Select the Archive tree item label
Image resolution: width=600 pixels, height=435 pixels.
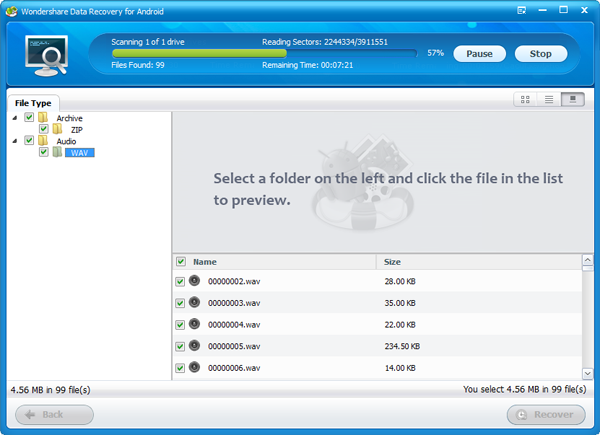pos(70,118)
